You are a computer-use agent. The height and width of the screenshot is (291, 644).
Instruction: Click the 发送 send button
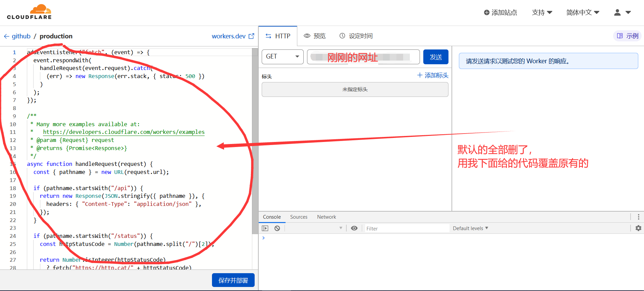[x=436, y=57]
